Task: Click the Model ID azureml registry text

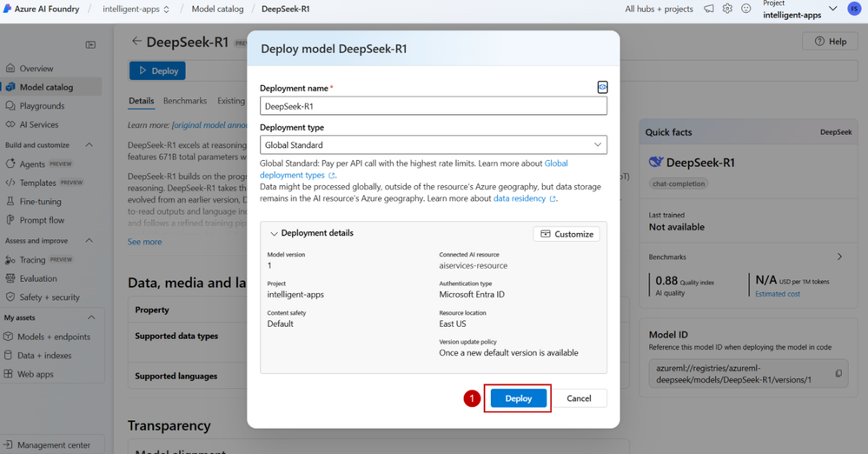Action: [x=733, y=374]
